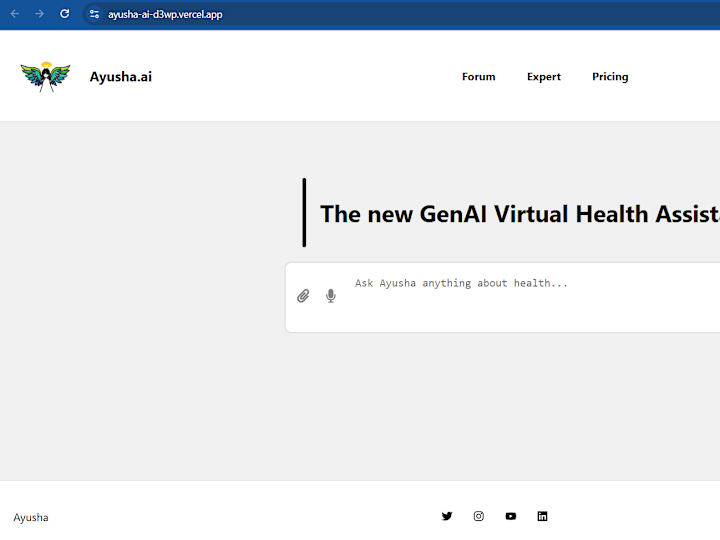Activate the microphone voice input icon
Screen dimensions: 720x540
[331, 296]
